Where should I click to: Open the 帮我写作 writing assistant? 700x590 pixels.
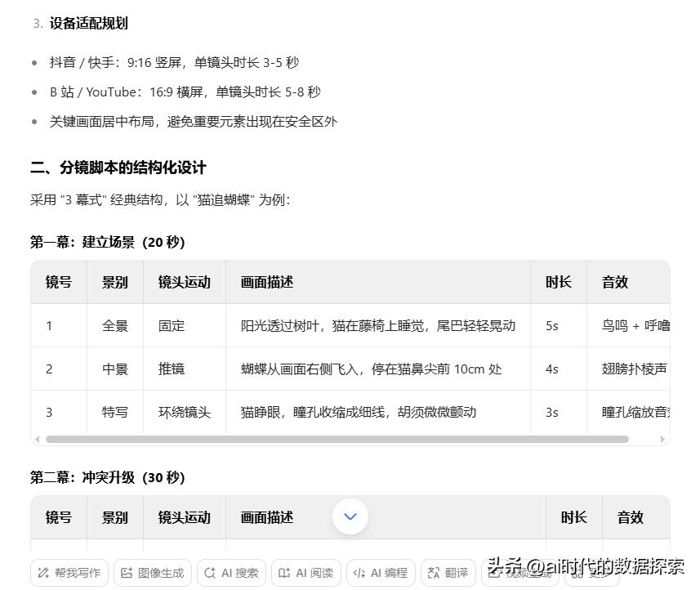pyautogui.click(x=69, y=573)
